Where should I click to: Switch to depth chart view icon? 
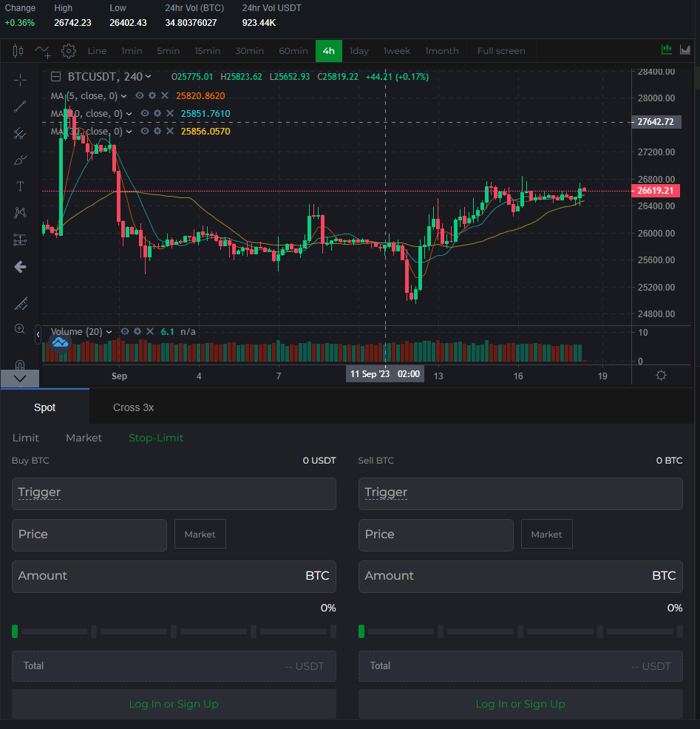click(x=686, y=50)
